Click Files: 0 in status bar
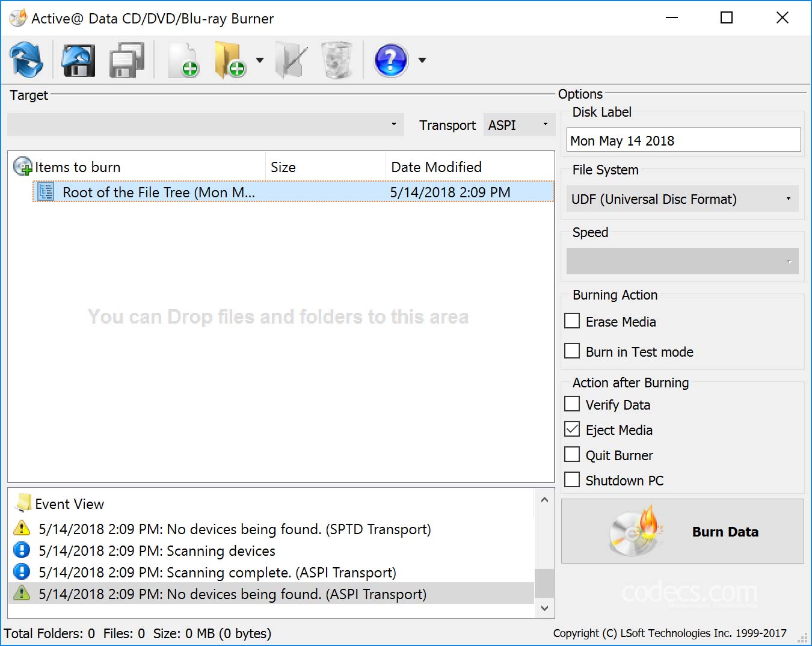This screenshot has height=646, width=812. point(124,633)
